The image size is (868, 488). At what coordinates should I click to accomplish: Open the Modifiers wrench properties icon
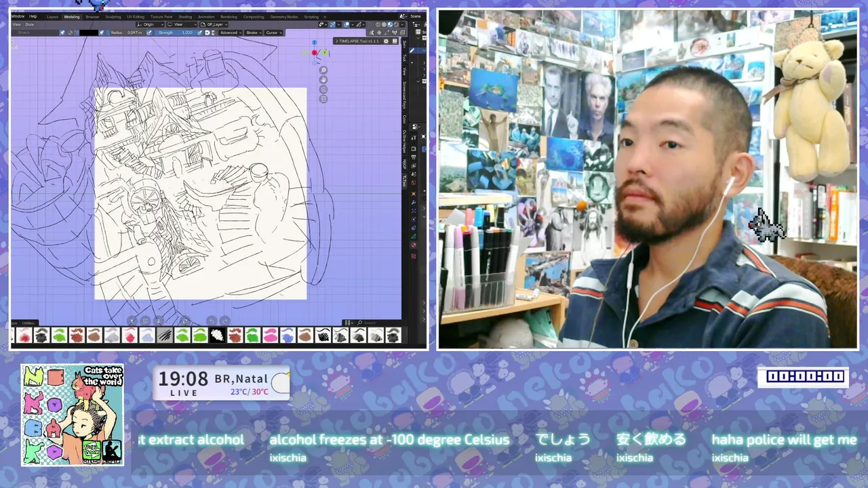(413, 202)
